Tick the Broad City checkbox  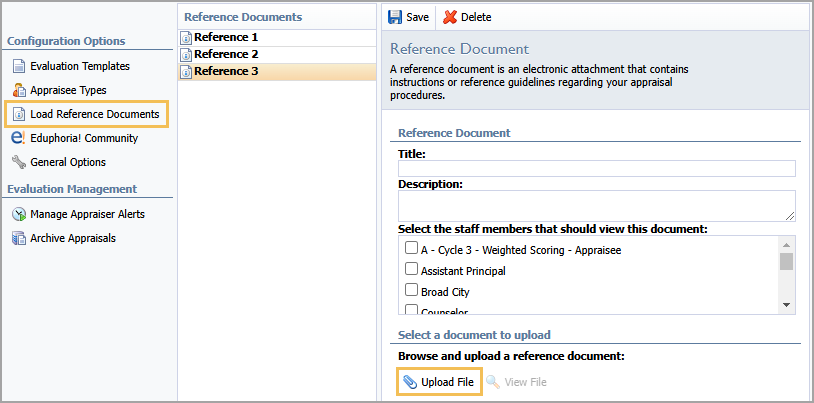411,289
